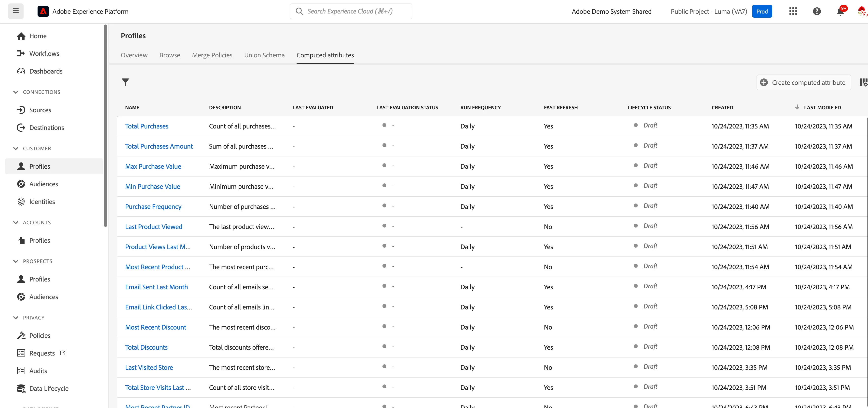The height and width of the screenshot is (408, 868).
Task: Collapse the CONNECTIONS section
Action: tap(15, 92)
